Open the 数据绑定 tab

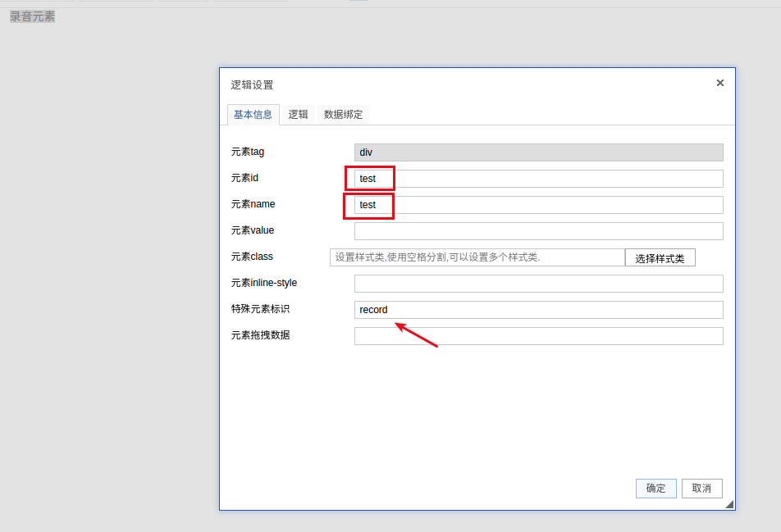(343, 115)
